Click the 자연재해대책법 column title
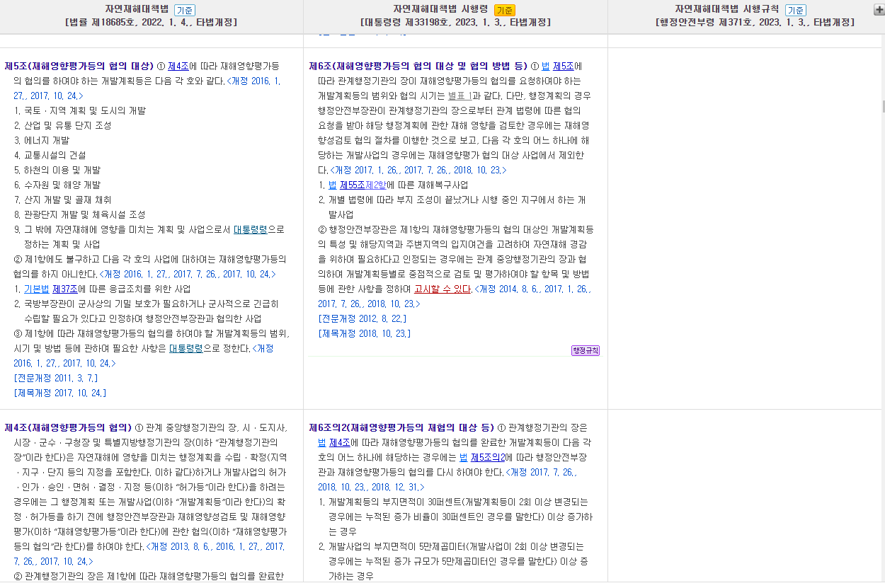 pos(137,9)
